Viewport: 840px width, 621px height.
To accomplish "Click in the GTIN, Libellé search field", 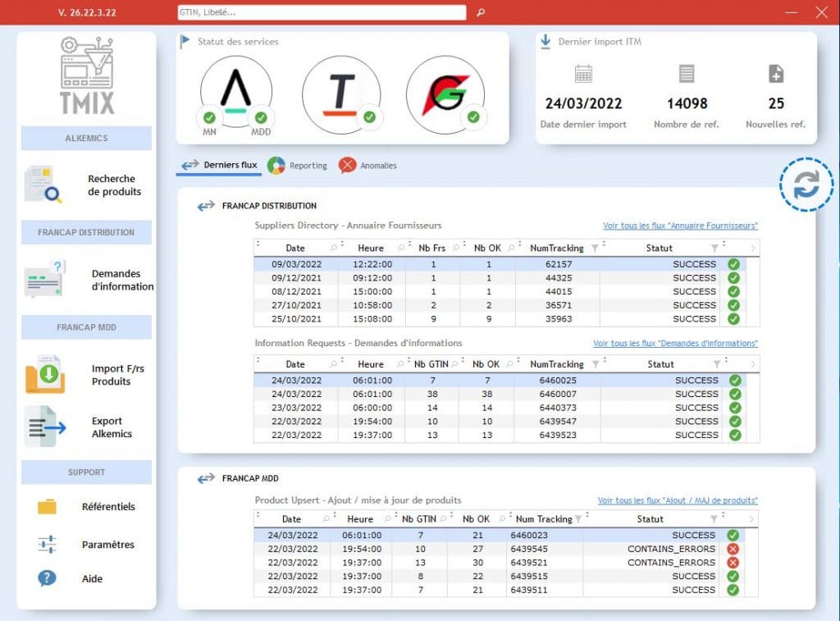I will [322, 12].
